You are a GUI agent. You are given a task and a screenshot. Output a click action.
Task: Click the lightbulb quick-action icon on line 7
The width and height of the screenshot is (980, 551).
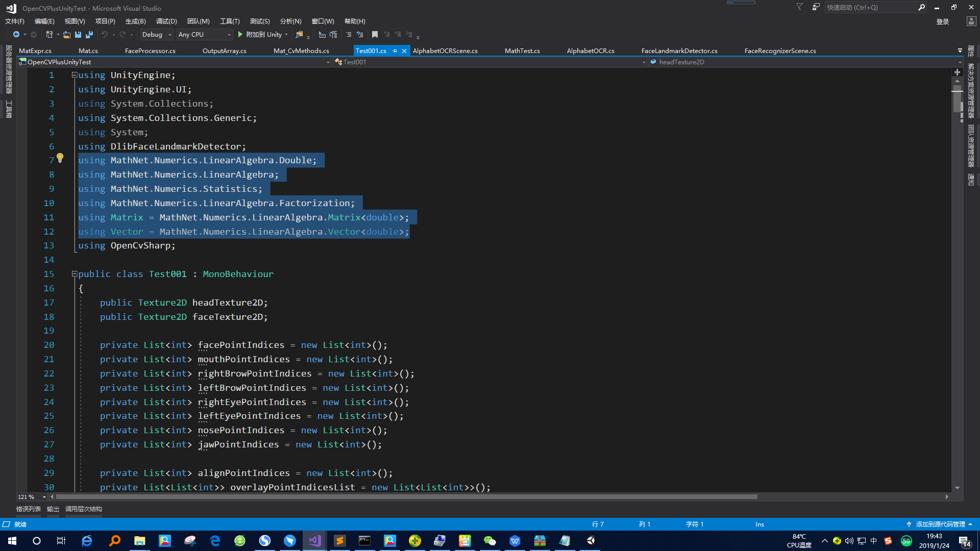[x=60, y=158]
